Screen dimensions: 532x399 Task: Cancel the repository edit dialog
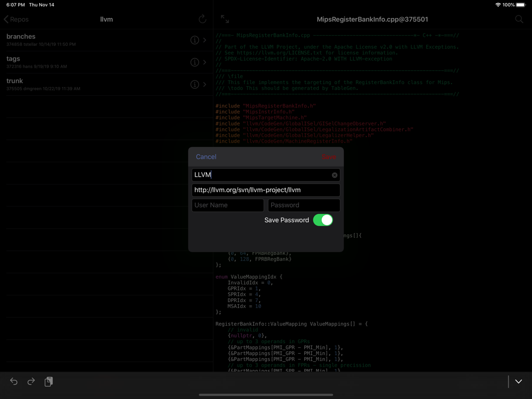[206, 157]
